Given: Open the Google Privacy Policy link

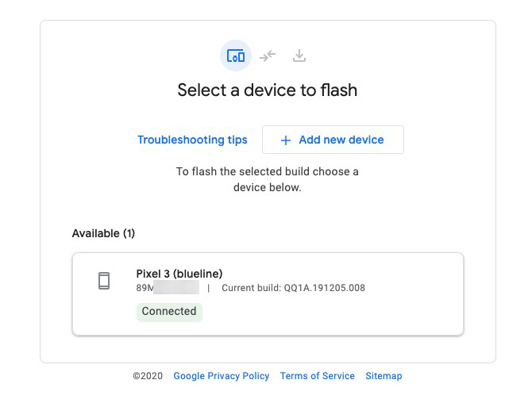Looking at the screenshot, I should tap(222, 376).
